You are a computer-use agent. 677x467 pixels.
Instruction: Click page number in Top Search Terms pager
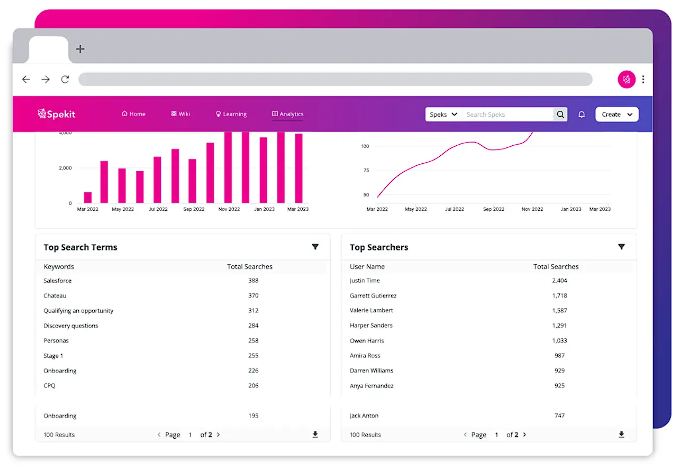click(x=190, y=435)
